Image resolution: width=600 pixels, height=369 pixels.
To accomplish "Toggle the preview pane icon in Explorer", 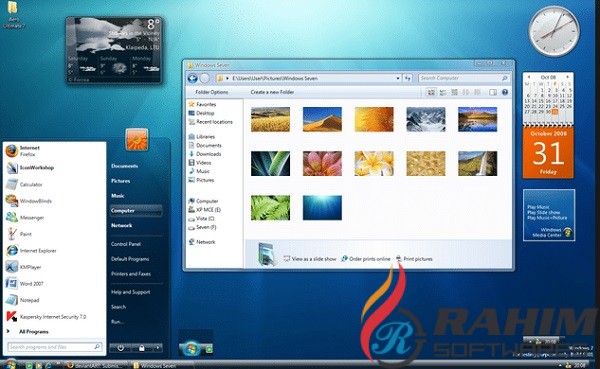I will [493, 92].
